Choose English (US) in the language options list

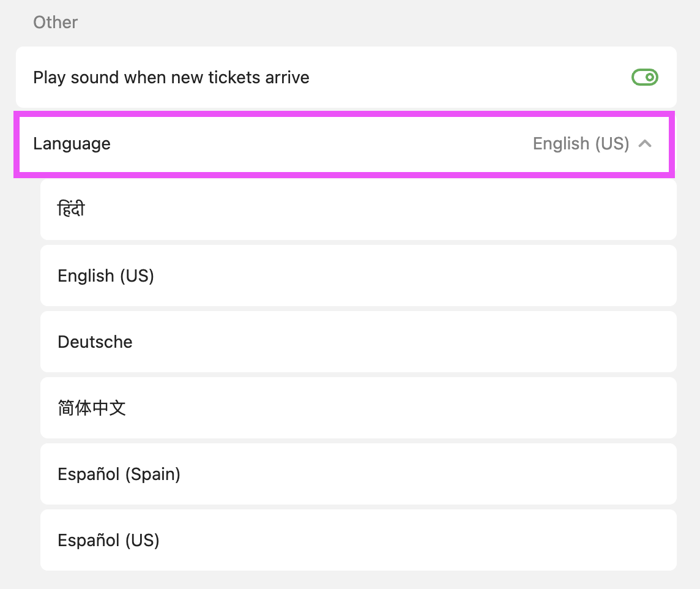106,276
